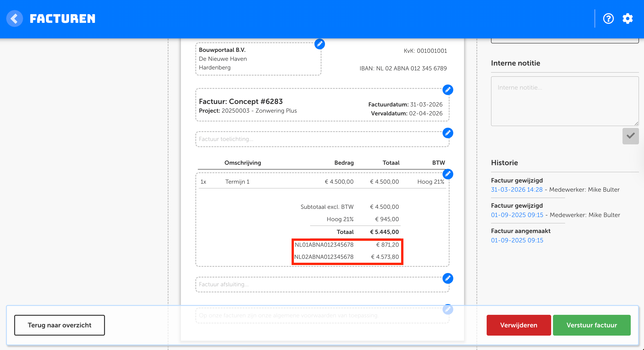The width and height of the screenshot is (644, 350).
Task: Save the internal note with checkmark button
Action: coord(631,136)
